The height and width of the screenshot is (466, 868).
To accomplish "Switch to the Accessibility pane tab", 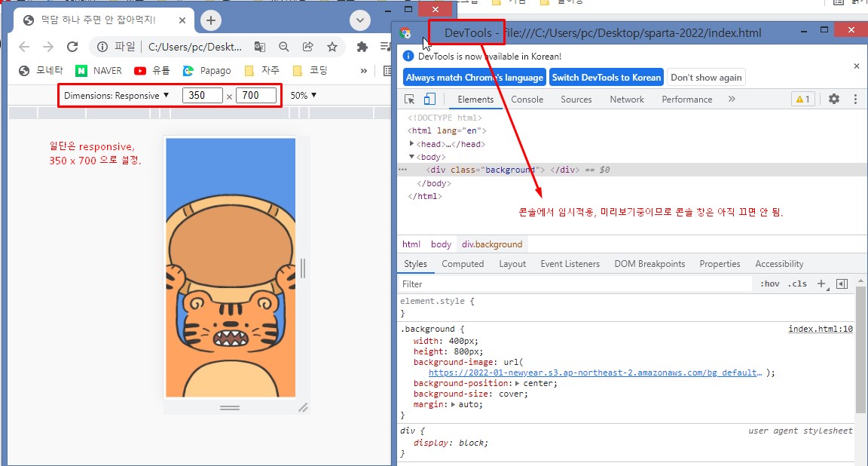I will pyautogui.click(x=779, y=264).
